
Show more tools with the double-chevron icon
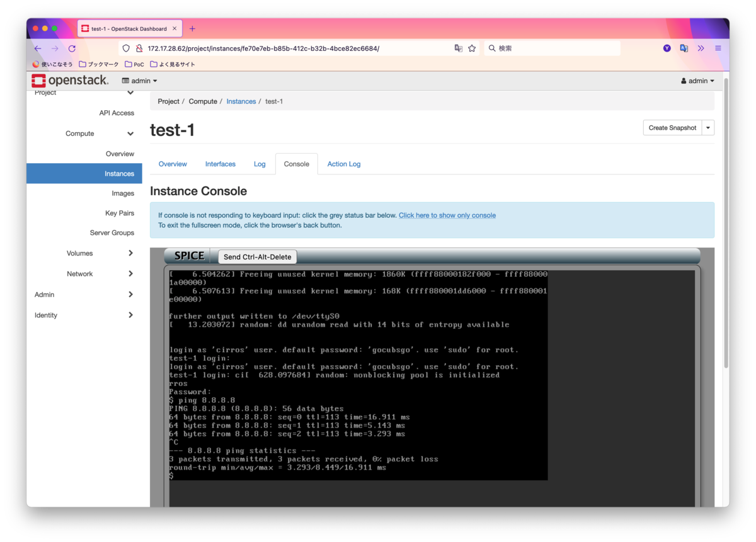click(701, 48)
